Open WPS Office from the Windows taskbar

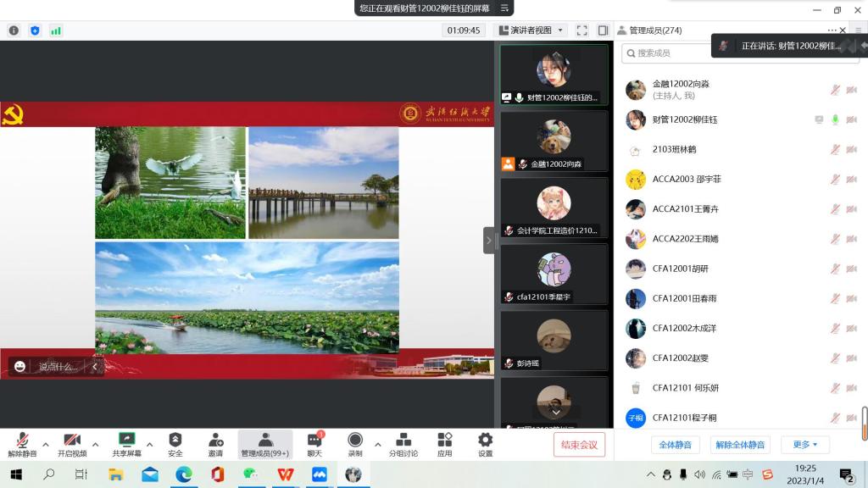pos(286,474)
